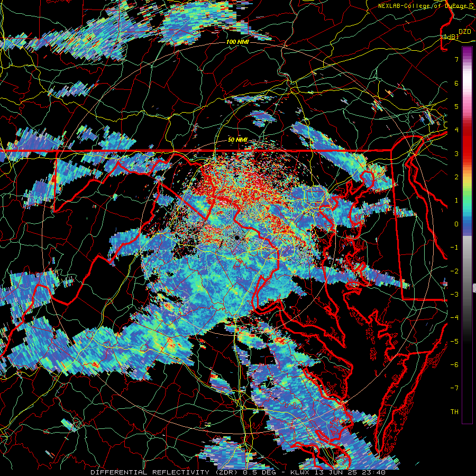
Task: Click the "(ZDR)" abbreviation in the caption
Action: 226,472
